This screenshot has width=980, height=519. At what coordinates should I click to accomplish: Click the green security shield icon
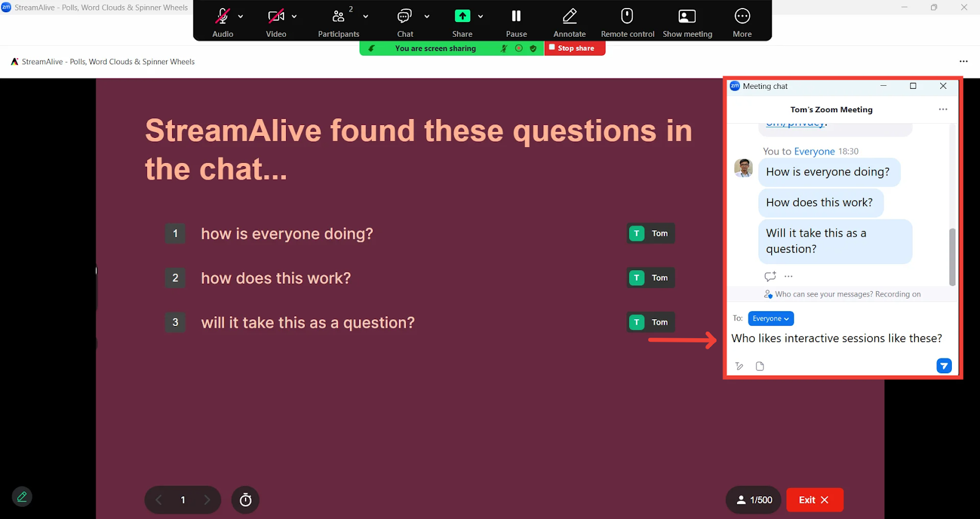pos(533,48)
